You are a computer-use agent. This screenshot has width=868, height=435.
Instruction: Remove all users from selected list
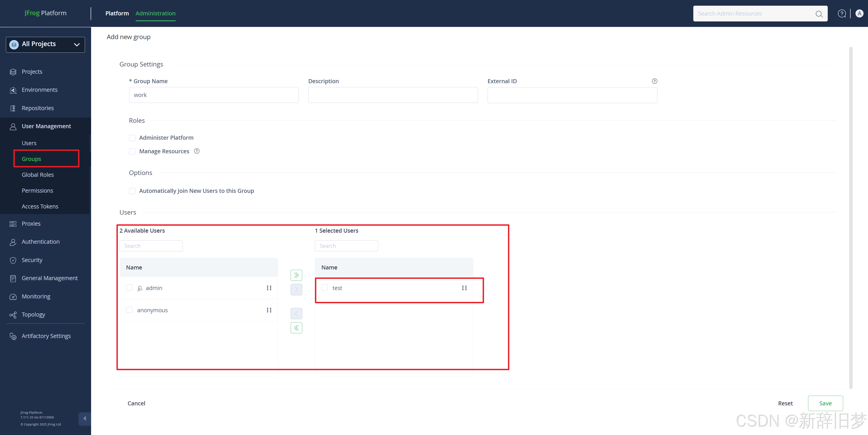point(296,328)
